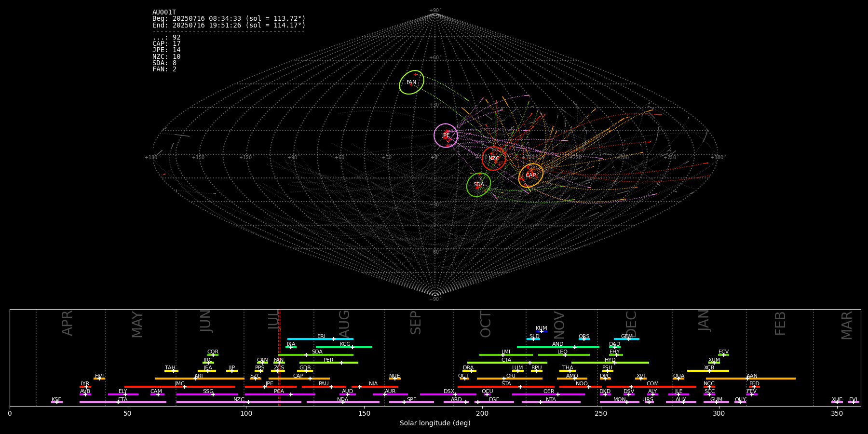
Task: Click the 'NZC: 10' count entry
Action: [x=166, y=57]
